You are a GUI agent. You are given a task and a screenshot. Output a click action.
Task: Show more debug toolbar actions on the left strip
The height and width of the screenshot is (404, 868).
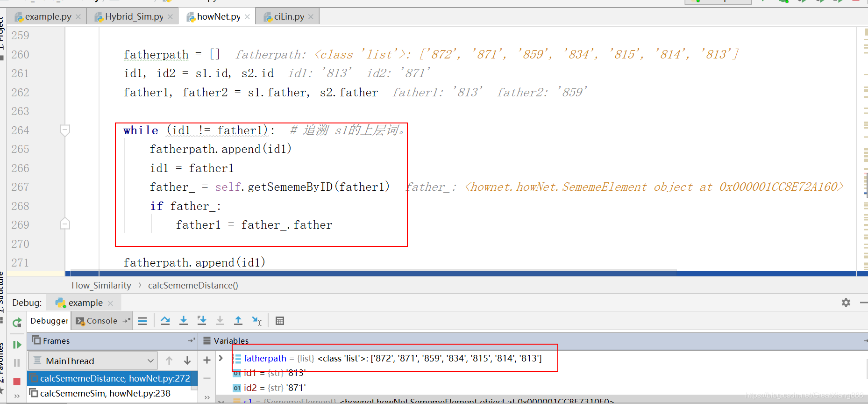[x=17, y=396]
